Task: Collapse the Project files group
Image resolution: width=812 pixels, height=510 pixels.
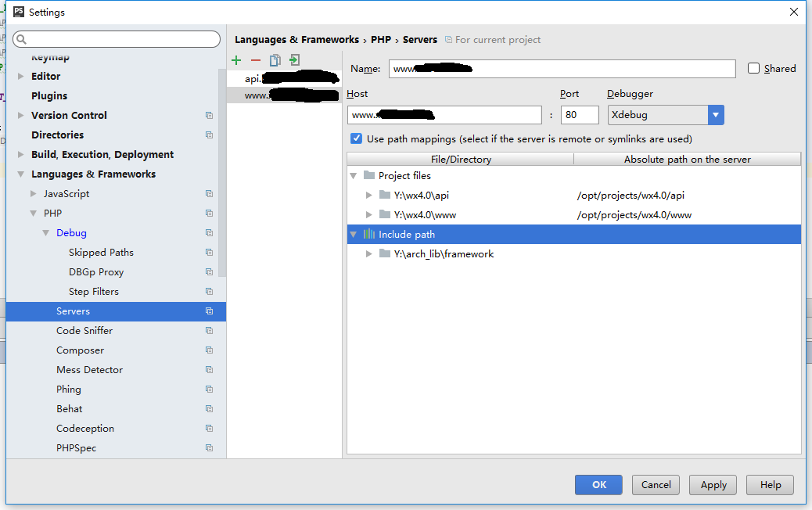Action: (x=354, y=176)
